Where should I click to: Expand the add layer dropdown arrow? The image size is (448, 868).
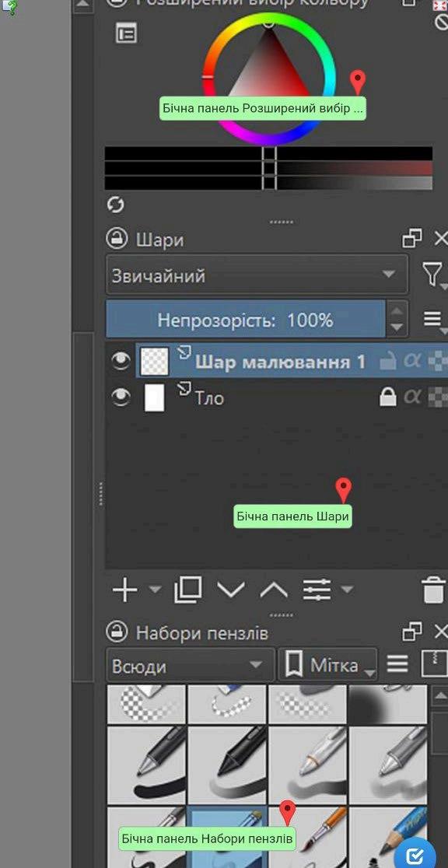pos(156,590)
